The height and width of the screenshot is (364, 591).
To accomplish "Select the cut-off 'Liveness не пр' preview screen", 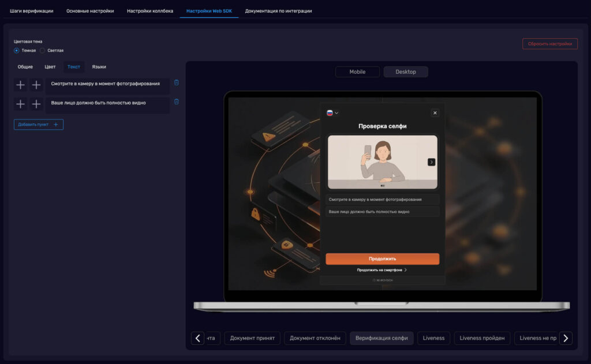I will 537,338.
